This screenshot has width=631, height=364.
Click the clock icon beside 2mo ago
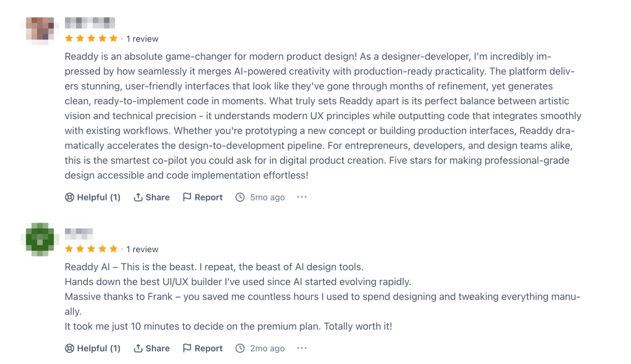click(x=240, y=348)
